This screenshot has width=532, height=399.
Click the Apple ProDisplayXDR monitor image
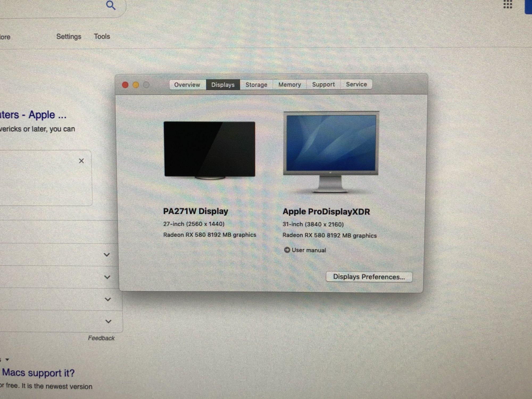pos(331,152)
